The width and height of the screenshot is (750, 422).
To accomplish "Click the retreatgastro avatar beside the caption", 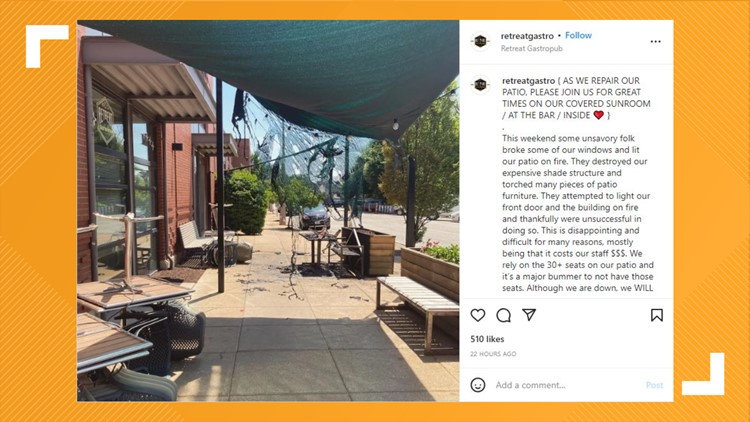I will coord(480,85).
